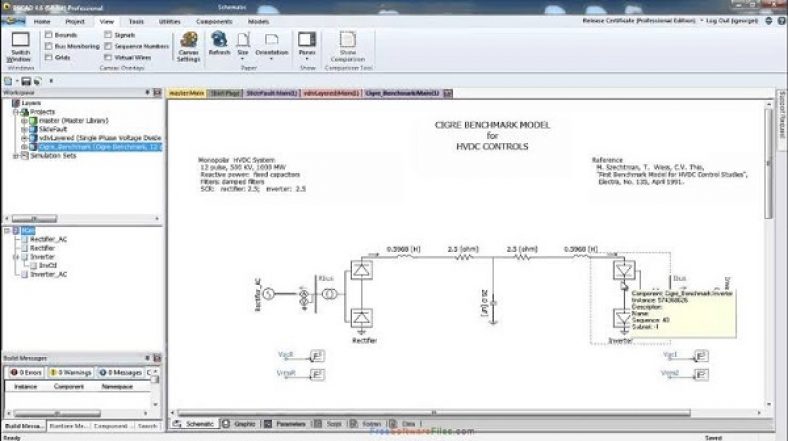Click the upper-right output channel block

(701, 356)
